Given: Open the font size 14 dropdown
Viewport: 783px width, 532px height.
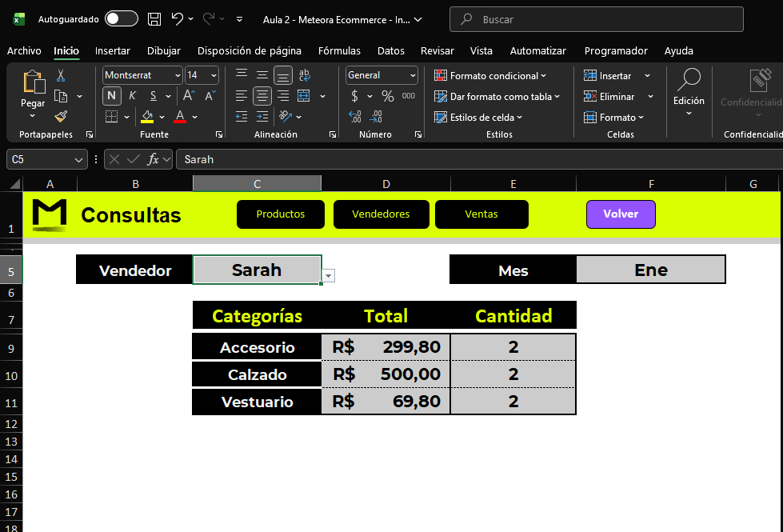Looking at the screenshot, I should (x=214, y=75).
